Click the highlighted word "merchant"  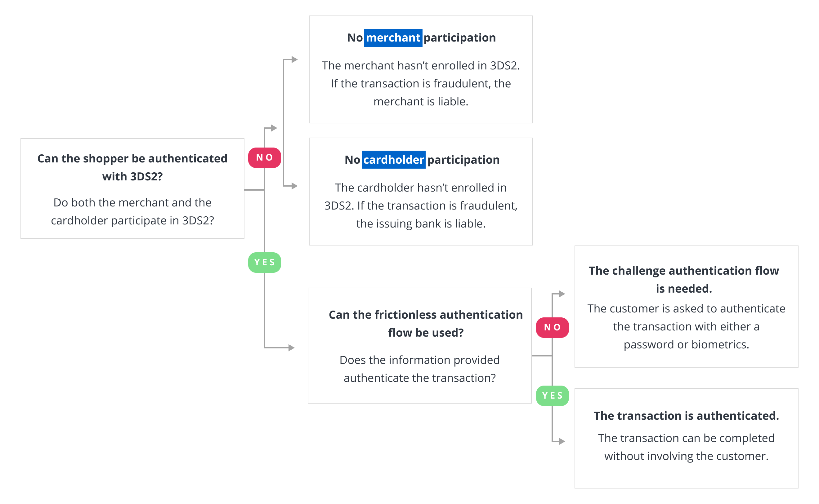(x=393, y=38)
